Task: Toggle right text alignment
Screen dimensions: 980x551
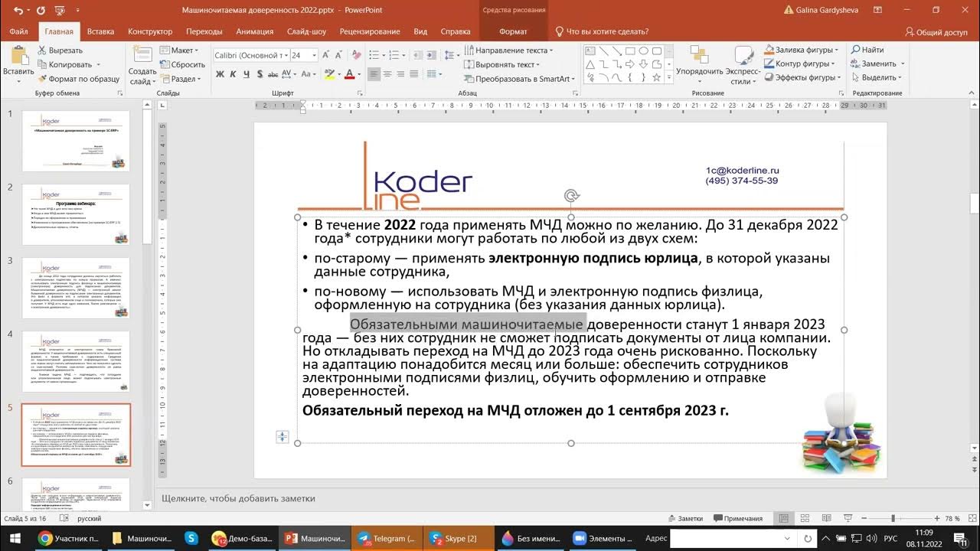Action: tap(400, 74)
